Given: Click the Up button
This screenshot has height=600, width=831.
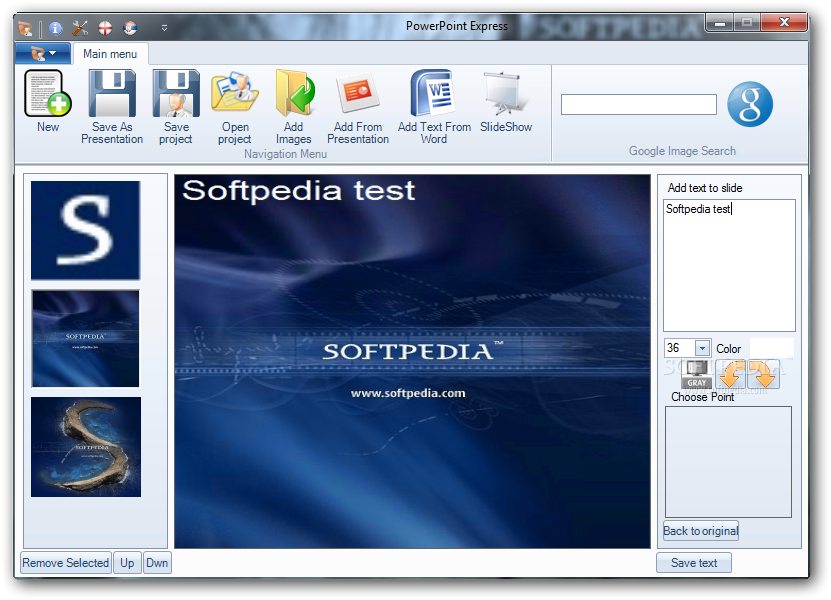Looking at the screenshot, I should [x=127, y=562].
